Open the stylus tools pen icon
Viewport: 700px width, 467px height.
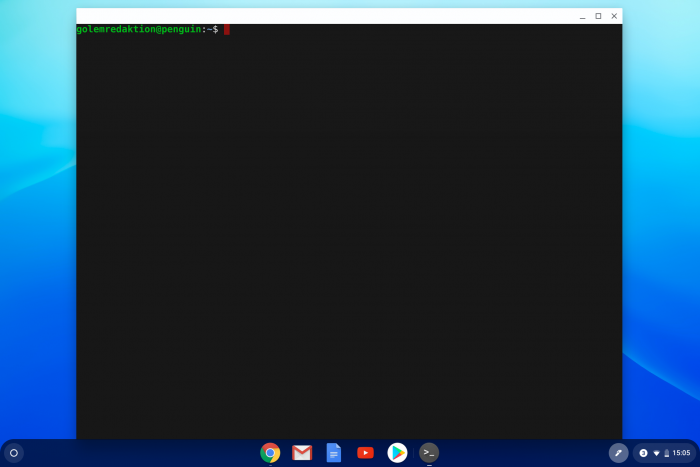(618, 453)
